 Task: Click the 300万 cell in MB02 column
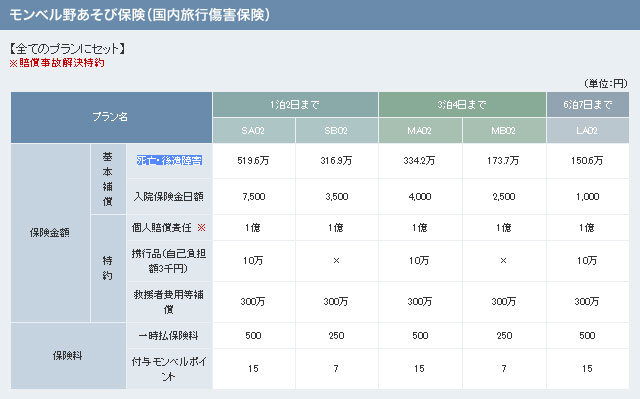point(504,302)
